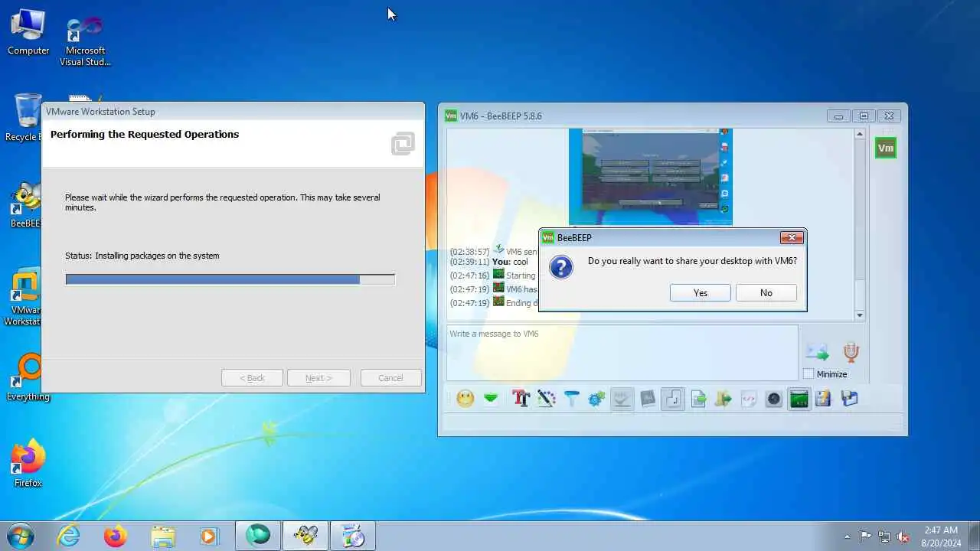Send message with the green arrow envelope icon
The height and width of the screenshot is (551, 980).
817,352
